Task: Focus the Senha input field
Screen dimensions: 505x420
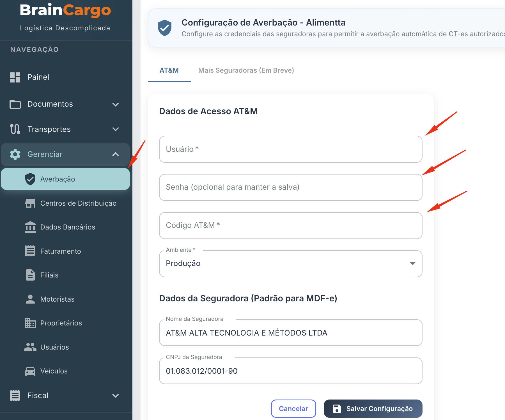Action: (x=291, y=187)
